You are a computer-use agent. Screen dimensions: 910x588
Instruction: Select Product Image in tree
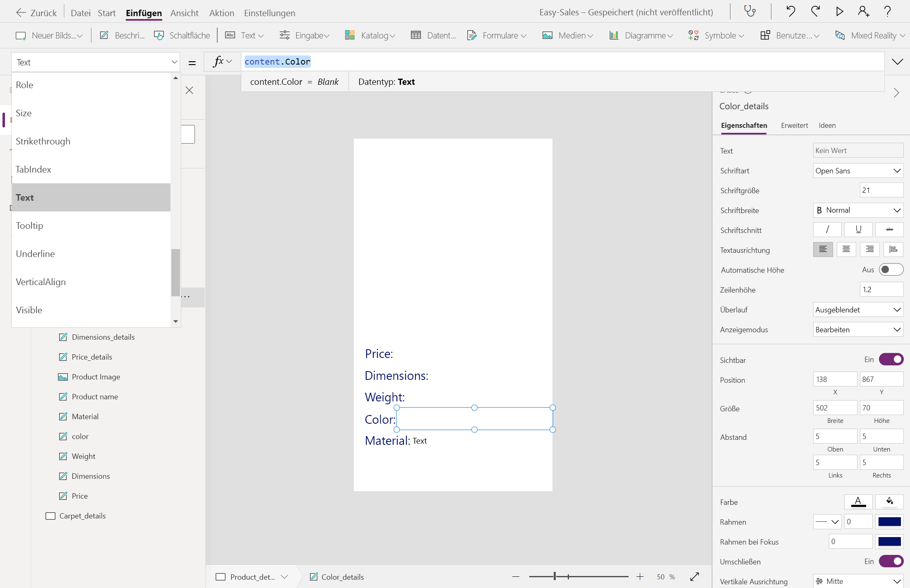pos(96,377)
